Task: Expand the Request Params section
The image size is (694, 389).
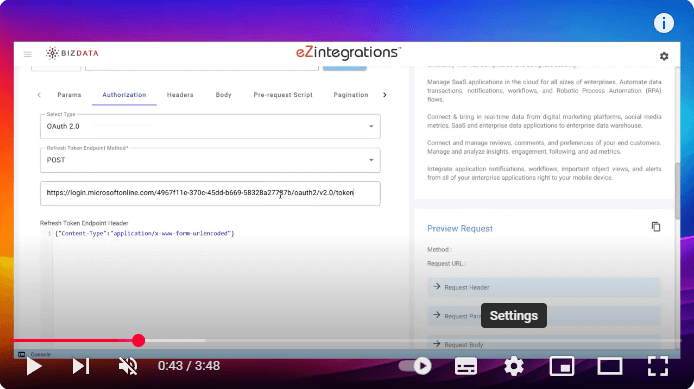Action: click(x=544, y=316)
